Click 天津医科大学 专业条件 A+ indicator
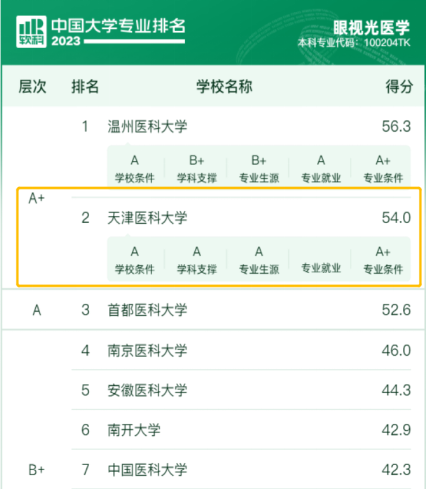 coord(383,260)
